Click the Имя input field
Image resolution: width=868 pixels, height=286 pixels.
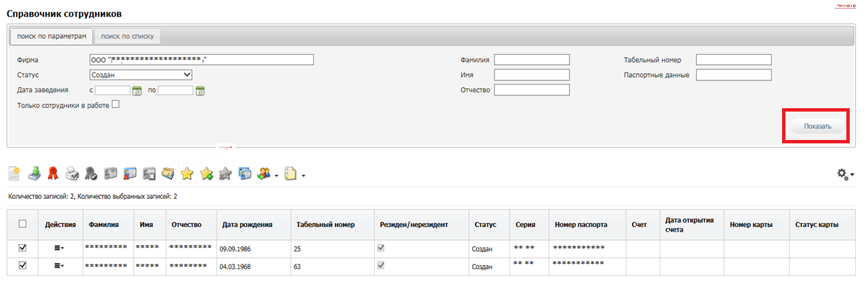tap(532, 75)
